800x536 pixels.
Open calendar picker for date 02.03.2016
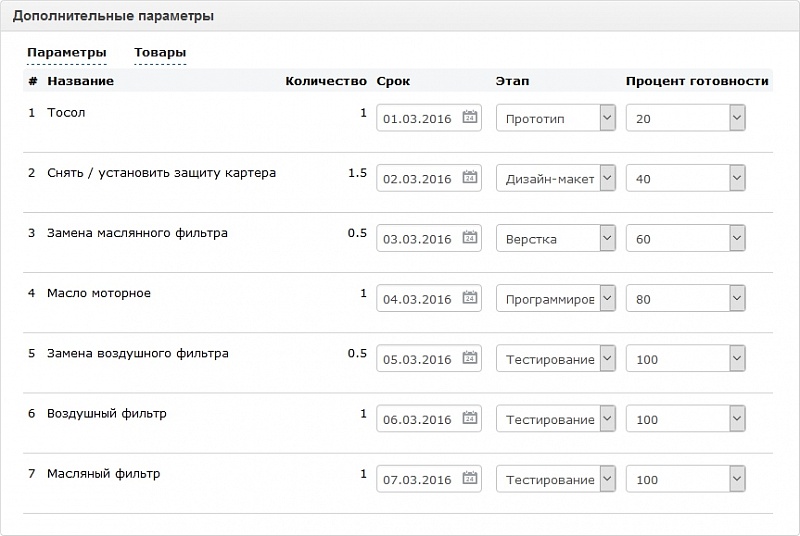pyautogui.click(x=470, y=178)
